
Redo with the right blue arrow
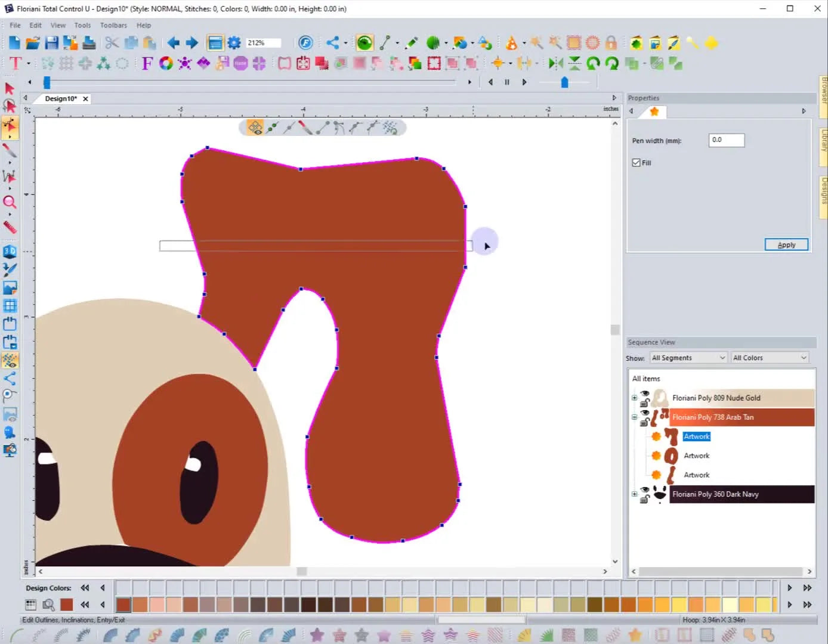click(192, 43)
